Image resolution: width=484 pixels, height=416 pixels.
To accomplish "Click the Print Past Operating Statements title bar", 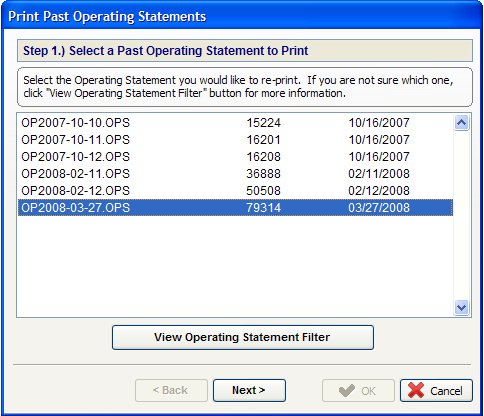I will point(242,16).
